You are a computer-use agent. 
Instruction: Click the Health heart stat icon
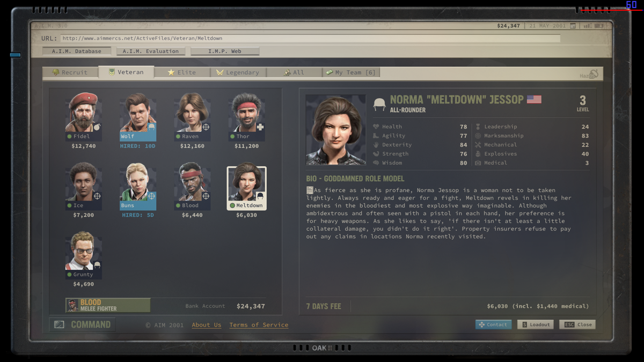376,127
